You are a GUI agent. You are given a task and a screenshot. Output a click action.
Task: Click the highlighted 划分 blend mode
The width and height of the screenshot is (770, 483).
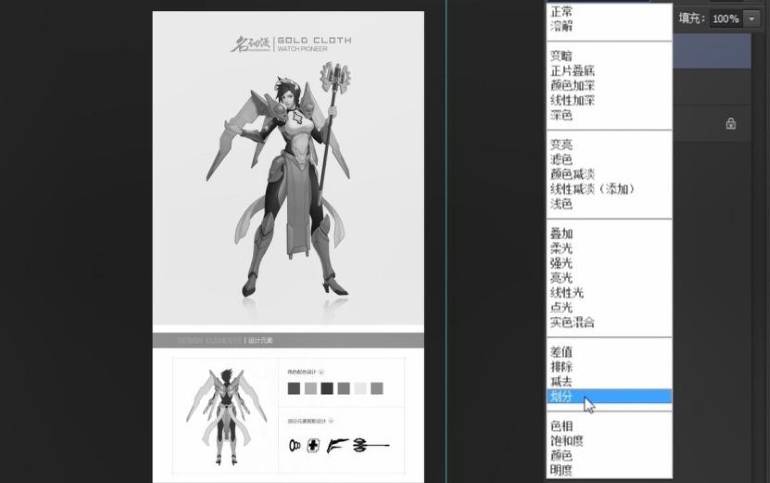(x=609, y=396)
